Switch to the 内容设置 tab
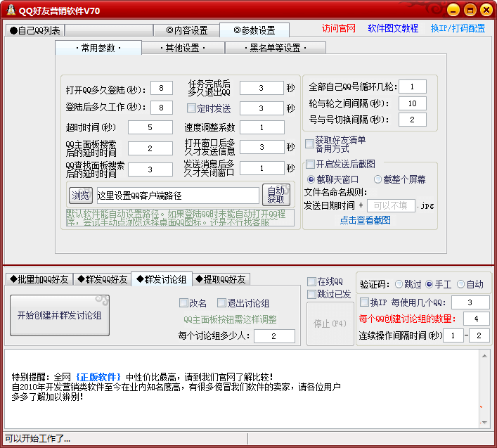Screen dimensions: 497x448 point(187,30)
